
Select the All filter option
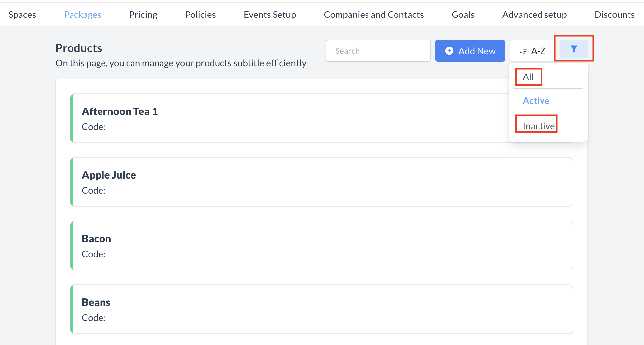click(x=528, y=77)
